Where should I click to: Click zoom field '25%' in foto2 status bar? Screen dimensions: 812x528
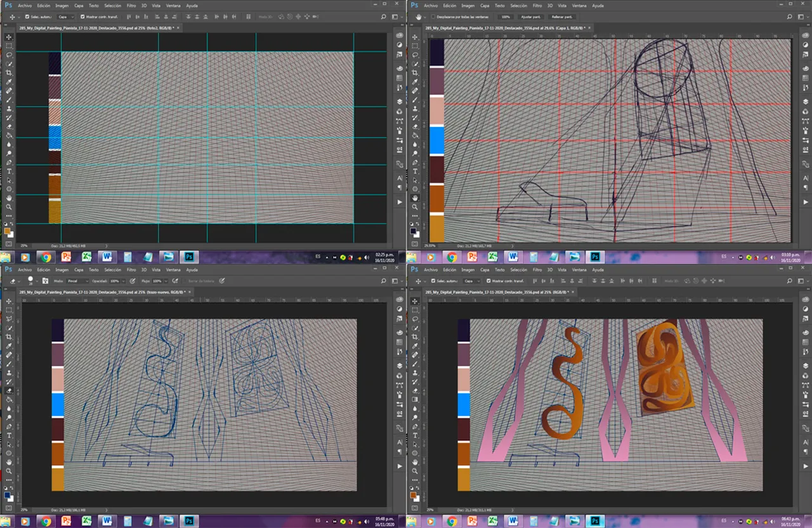pyautogui.click(x=24, y=245)
